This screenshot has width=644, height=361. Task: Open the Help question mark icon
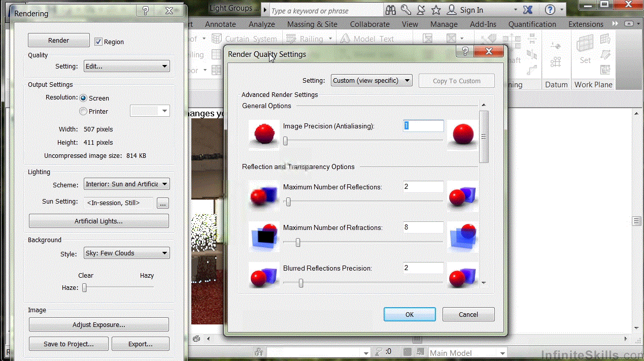coord(550,10)
